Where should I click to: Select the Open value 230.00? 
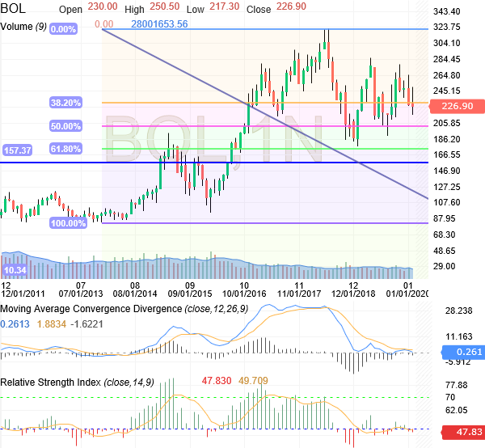pos(103,6)
